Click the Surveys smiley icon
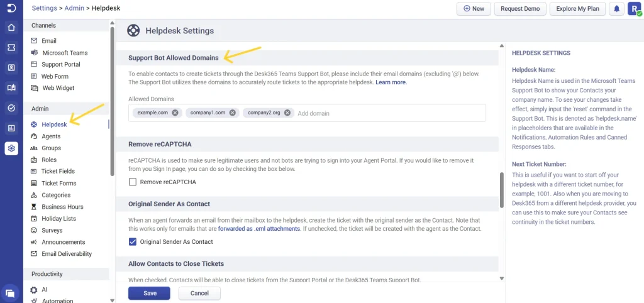 34,230
